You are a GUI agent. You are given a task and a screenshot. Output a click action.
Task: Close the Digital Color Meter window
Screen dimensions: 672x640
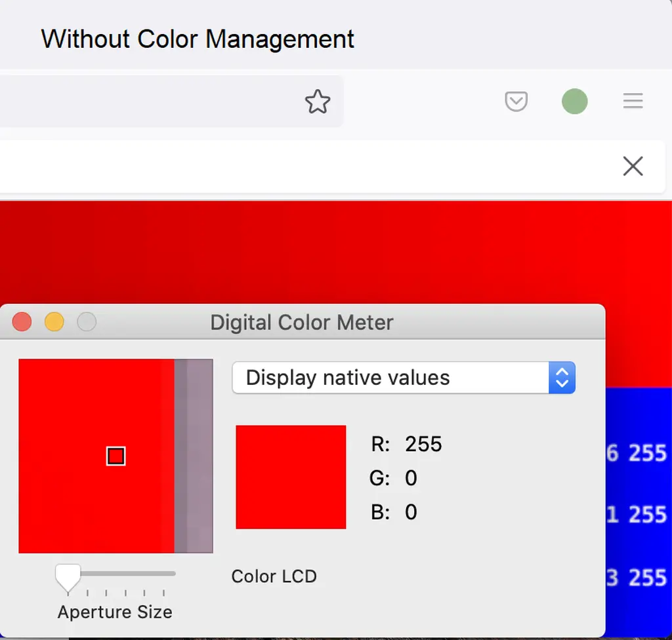[22, 322]
